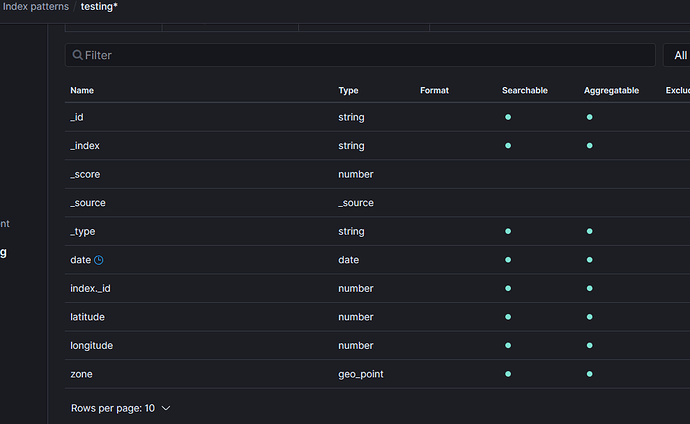Go to Index patterns breadcrumb
This screenshot has height=424, width=690.
(x=34, y=7)
